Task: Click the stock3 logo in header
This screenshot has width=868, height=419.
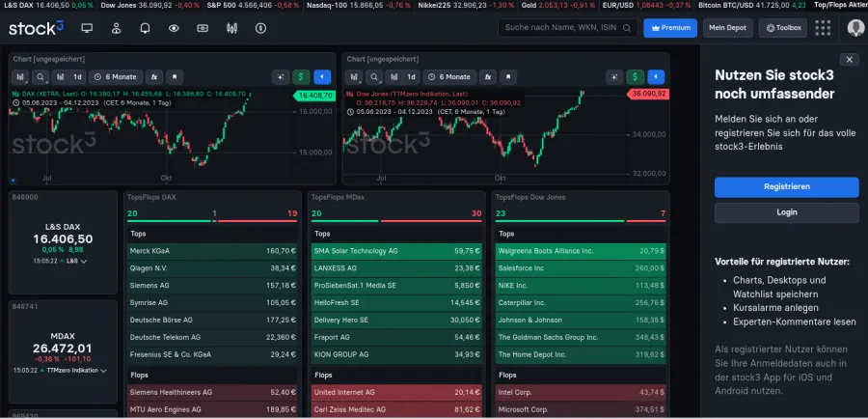Action: [x=36, y=28]
